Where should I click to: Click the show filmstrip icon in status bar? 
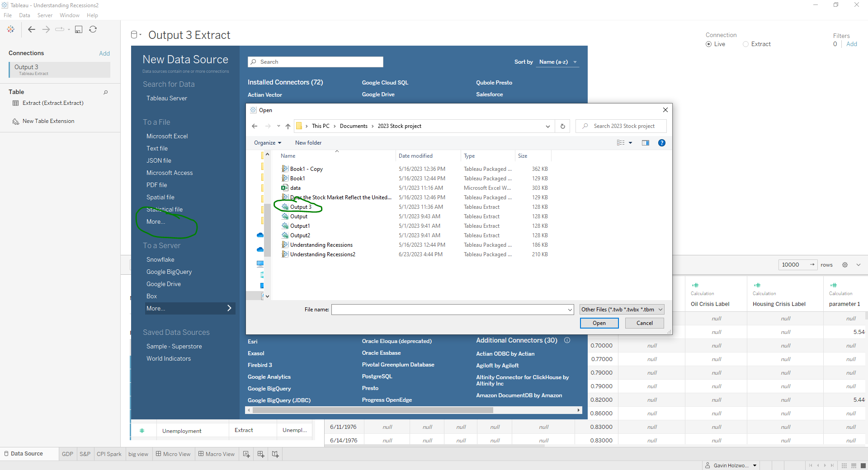point(854,465)
